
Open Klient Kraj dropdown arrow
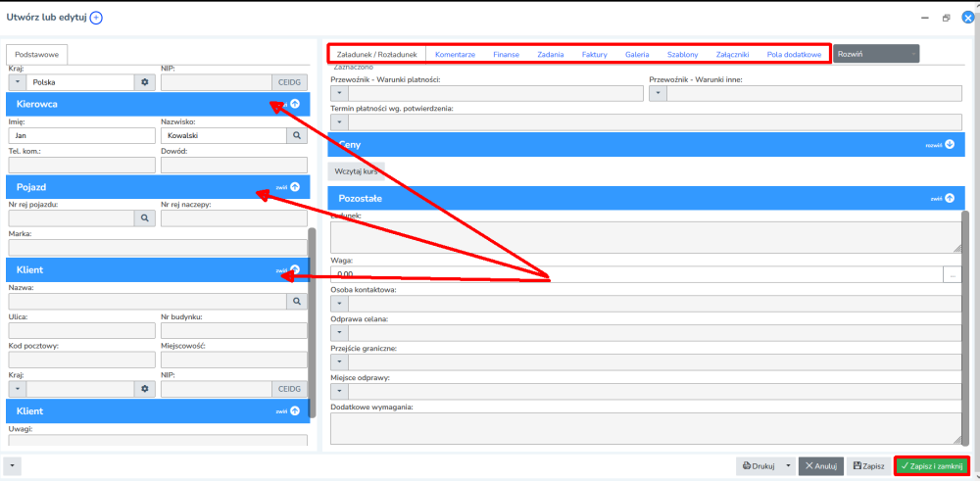[18, 389]
